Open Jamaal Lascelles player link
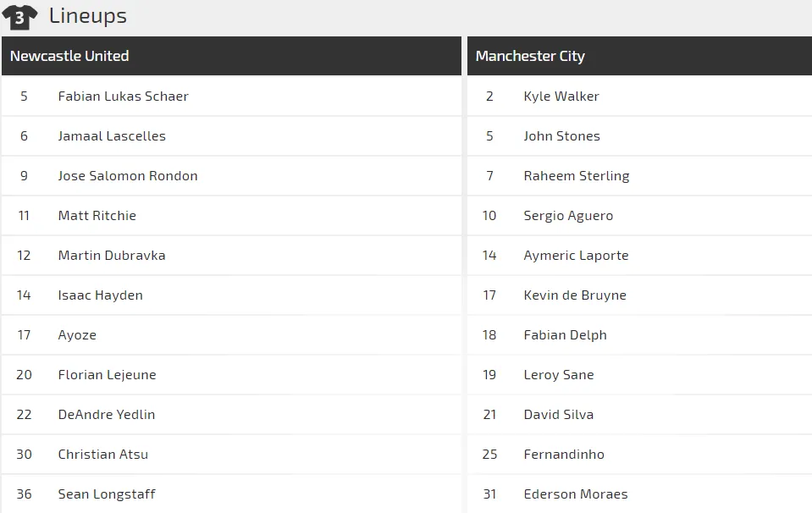Viewport: 812px width, 513px height. tap(112, 136)
